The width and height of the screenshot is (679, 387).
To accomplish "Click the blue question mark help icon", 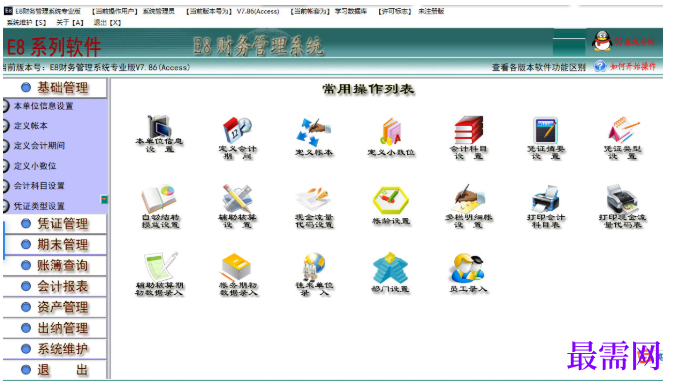I will point(600,66).
